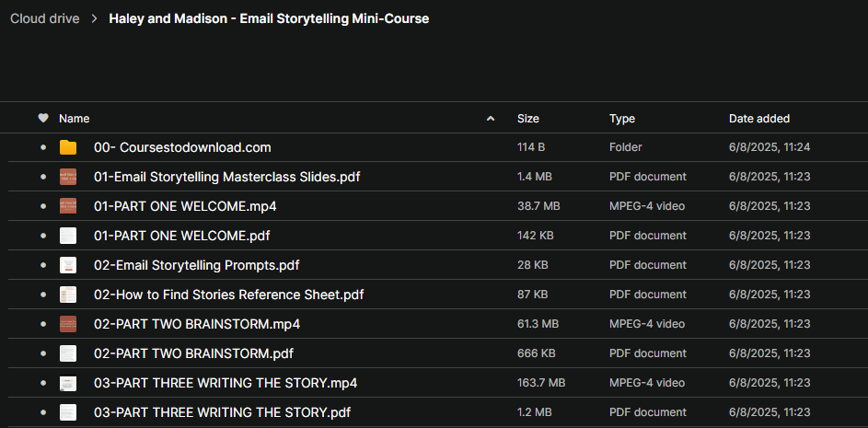The width and height of the screenshot is (868, 428).
Task: Click the 163.7 MB size value
Action: 541,383
